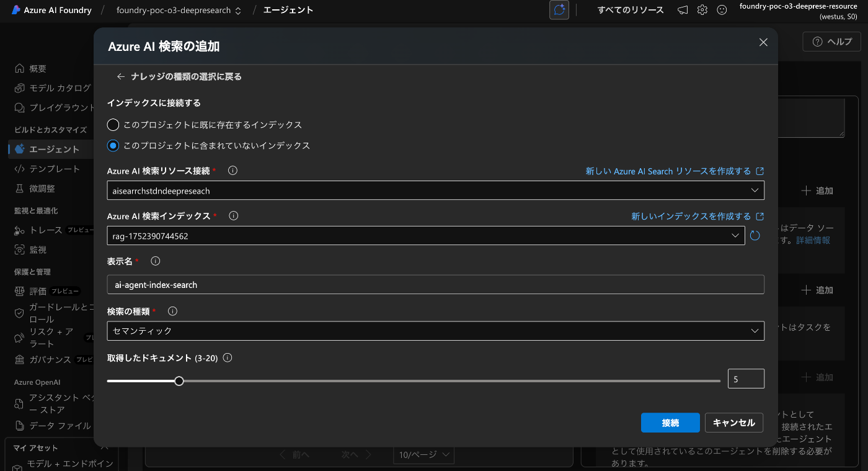Click the アシスタント ベクター ストア icon
The width and height of the screenshot is (868, 471).
(19, 404)
